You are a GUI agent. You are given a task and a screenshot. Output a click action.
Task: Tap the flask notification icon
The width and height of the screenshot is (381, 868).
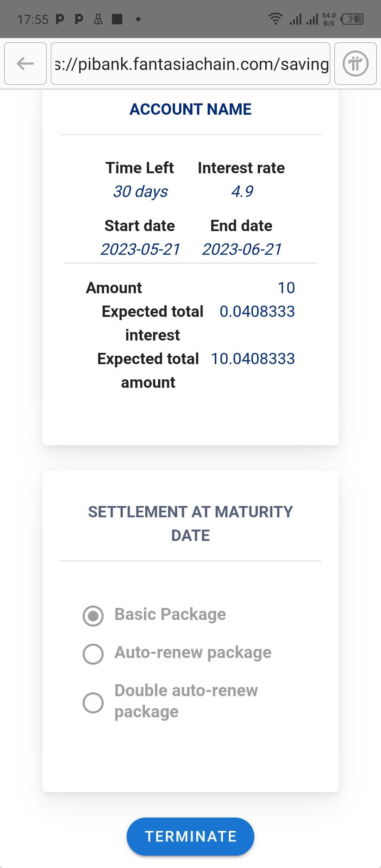click(x=98, y=19)
